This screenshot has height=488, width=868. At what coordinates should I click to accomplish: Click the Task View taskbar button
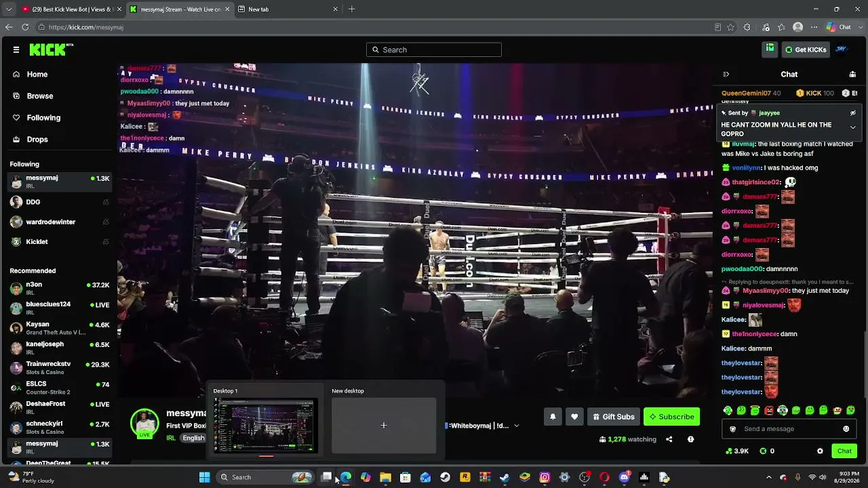coord(326,477)
